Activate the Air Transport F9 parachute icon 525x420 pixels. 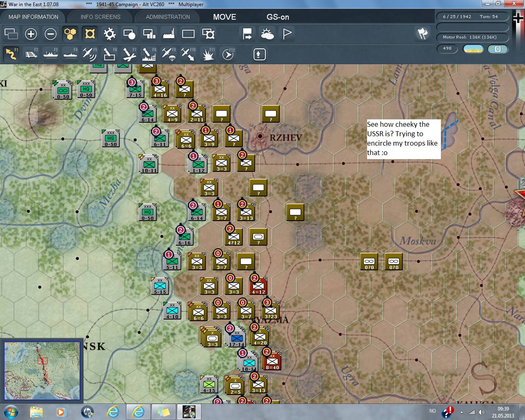coord(169,54)
